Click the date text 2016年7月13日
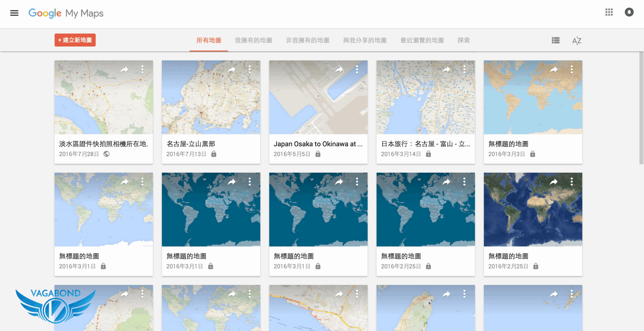This screenshot has width=644, height=331. [x=186, y=154]
